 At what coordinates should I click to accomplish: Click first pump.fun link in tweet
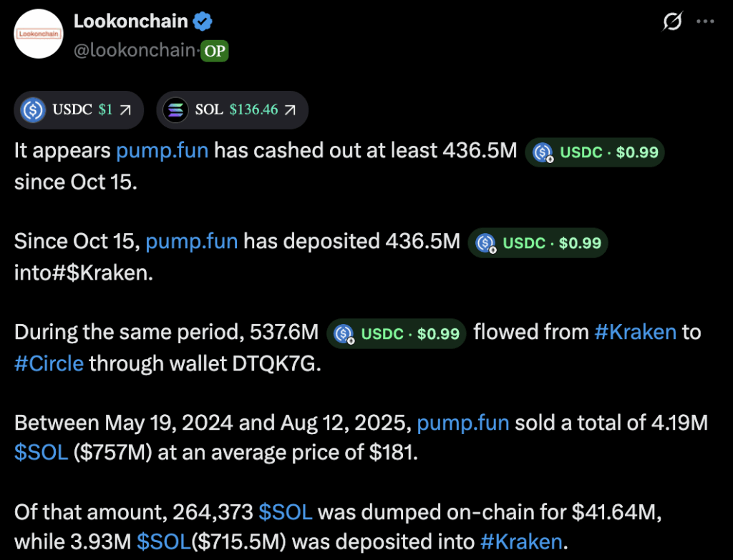coord(162,151)
